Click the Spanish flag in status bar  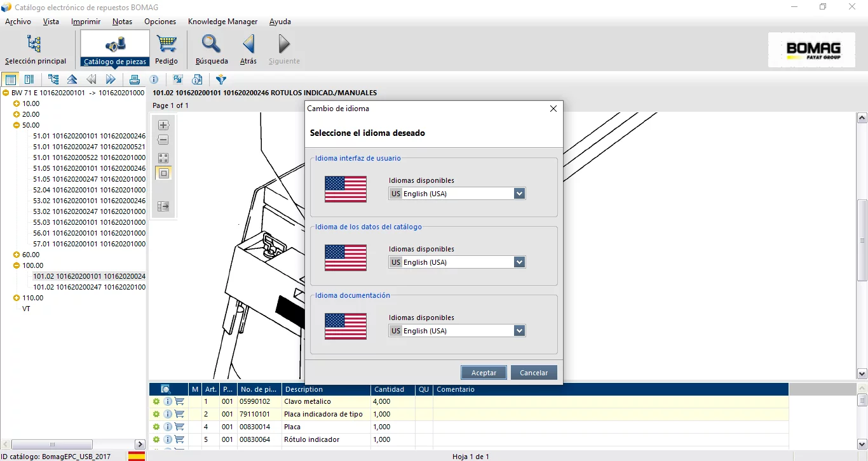[x=136, y=456]
